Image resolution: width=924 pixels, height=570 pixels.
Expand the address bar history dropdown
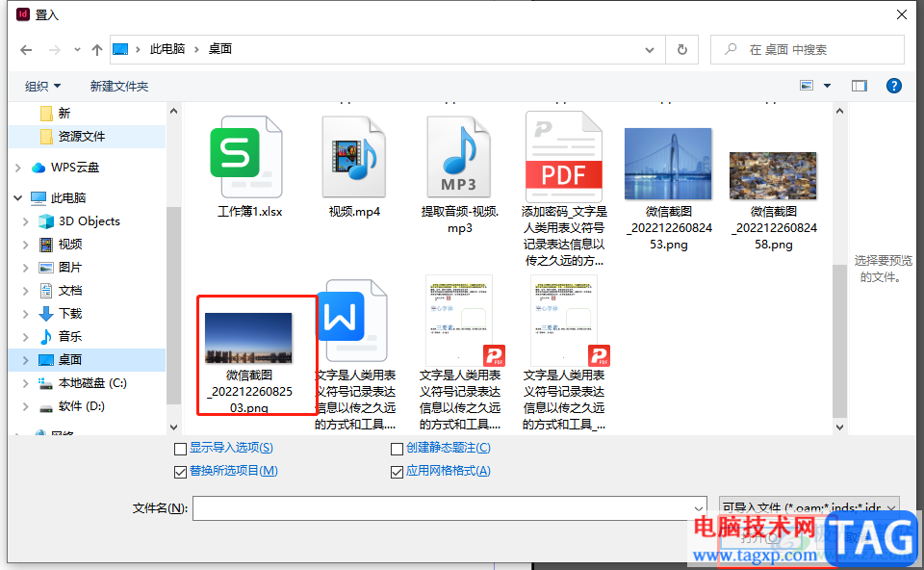coord(650,50)
